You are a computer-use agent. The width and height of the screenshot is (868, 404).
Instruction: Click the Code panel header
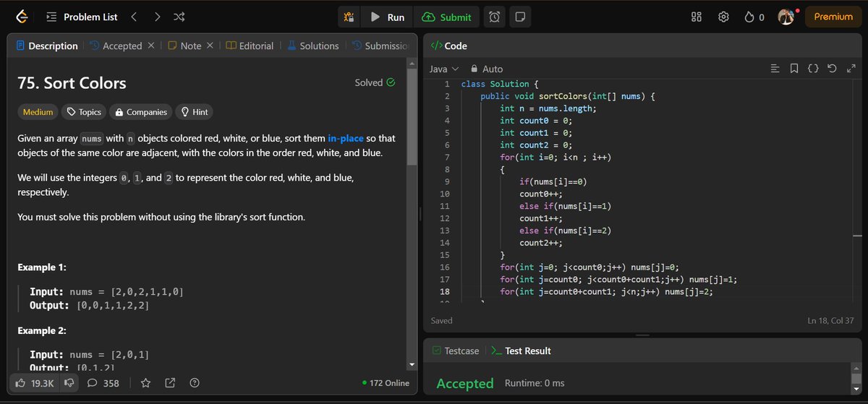point(448,46)
